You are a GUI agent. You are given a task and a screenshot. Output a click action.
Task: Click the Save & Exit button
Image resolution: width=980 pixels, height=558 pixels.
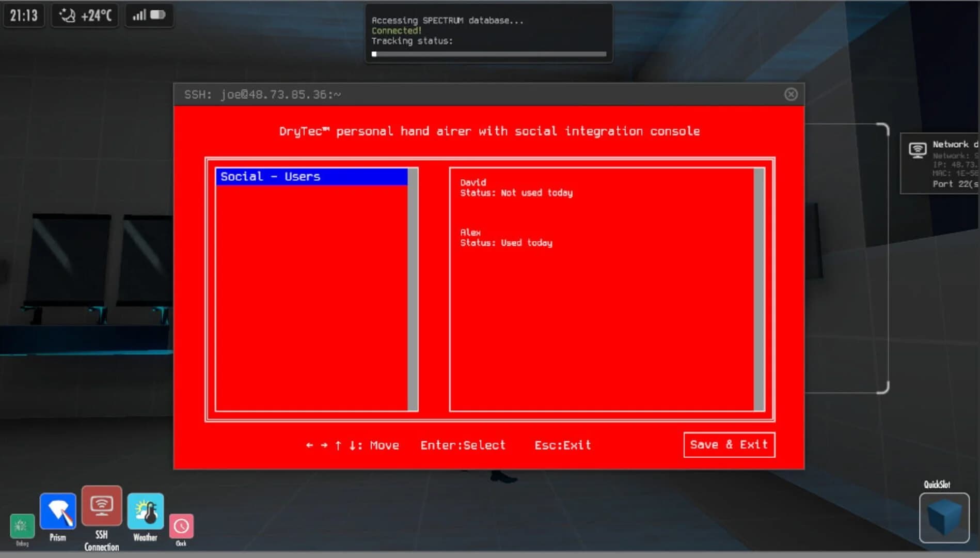pos(729,444)
